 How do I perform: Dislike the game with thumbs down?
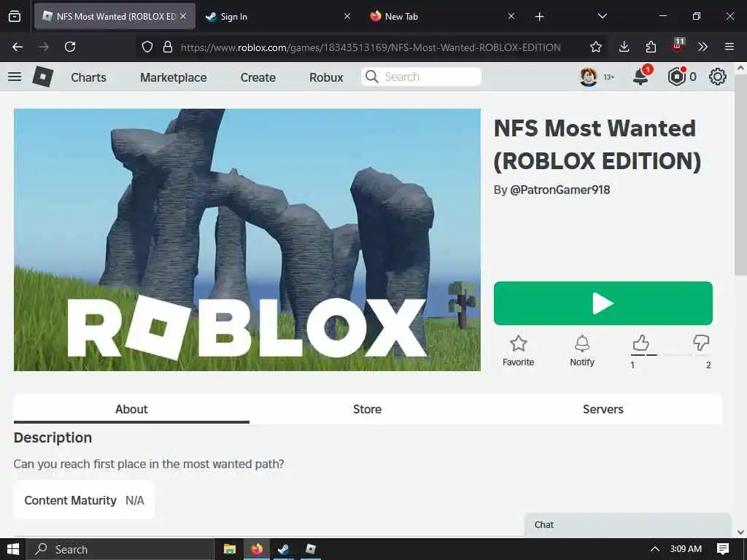tap(701, 343)
